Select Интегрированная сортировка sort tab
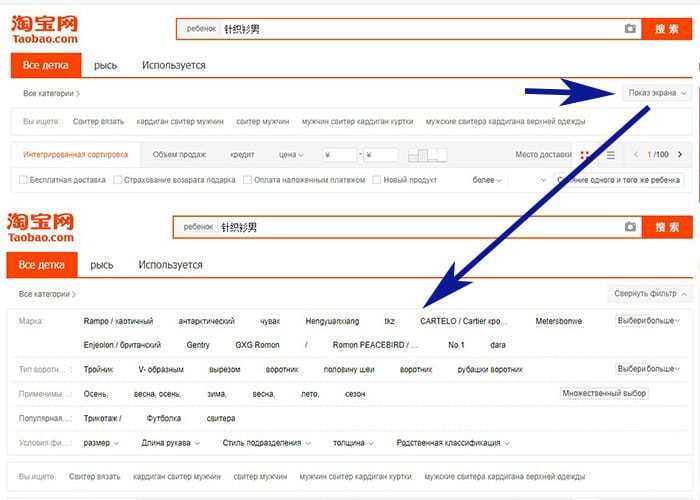 coord(76,155)
